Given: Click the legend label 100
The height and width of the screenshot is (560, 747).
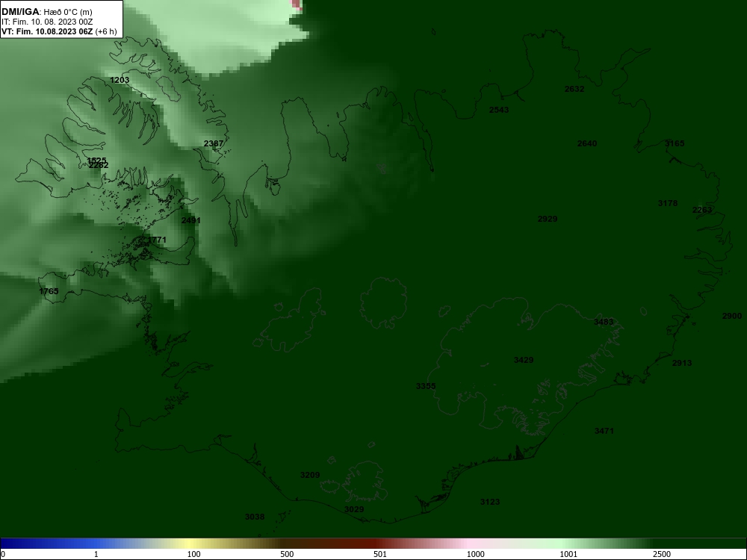Looking at the screenshot, I should point(193,554).
